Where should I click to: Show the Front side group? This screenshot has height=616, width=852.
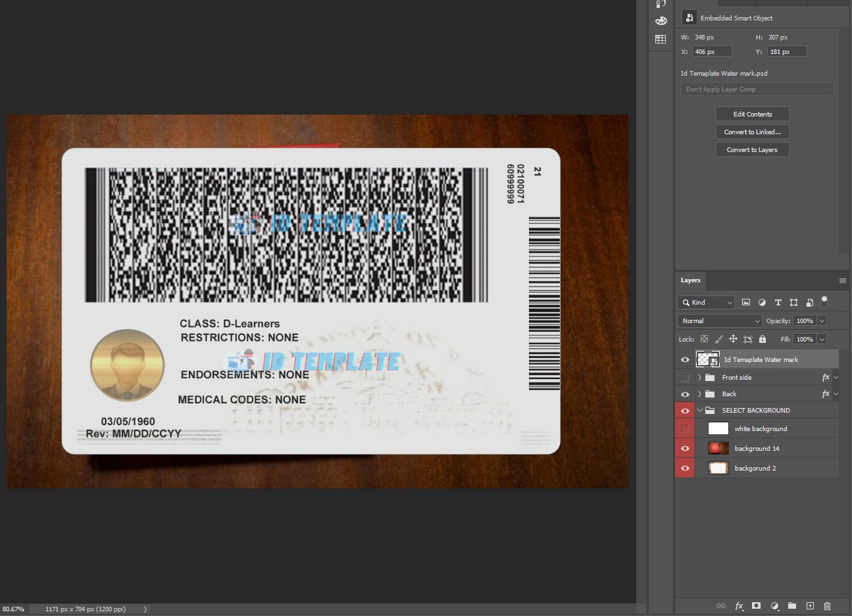(x=685, y=377)
